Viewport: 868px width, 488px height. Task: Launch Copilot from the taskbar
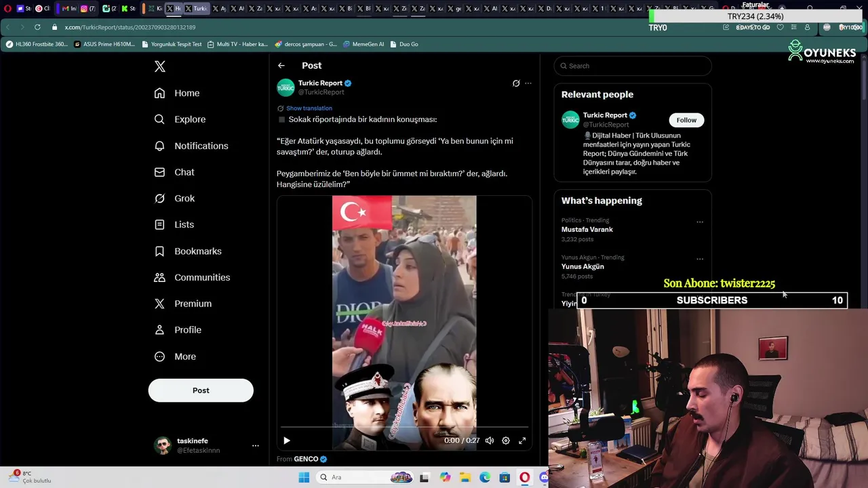click(445, 477)
